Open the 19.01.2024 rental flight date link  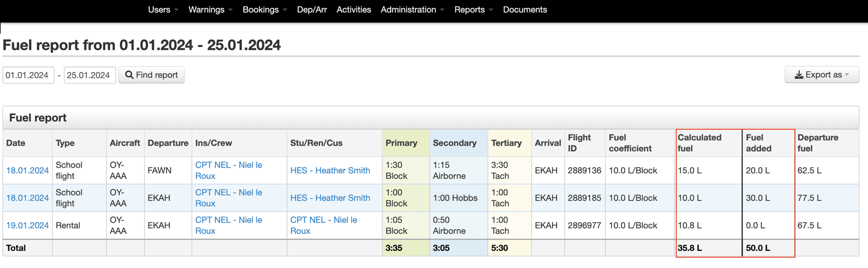click(27, 225)
